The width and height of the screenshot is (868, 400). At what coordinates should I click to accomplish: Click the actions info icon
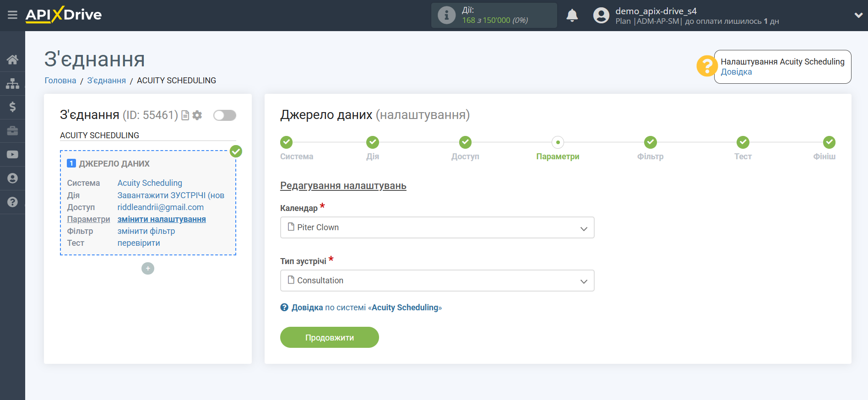[x=446, y=15]
